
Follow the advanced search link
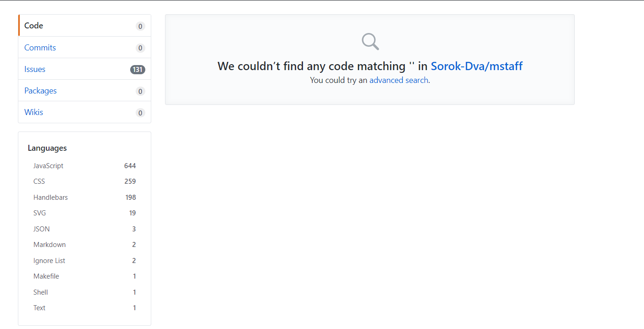click(x=399, y=80)
